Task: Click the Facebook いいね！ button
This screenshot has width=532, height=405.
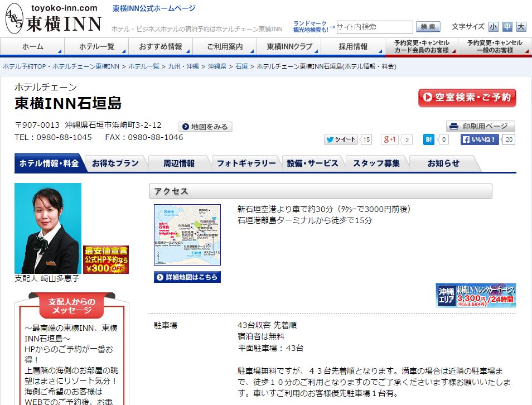Action: tap(480, 139)
